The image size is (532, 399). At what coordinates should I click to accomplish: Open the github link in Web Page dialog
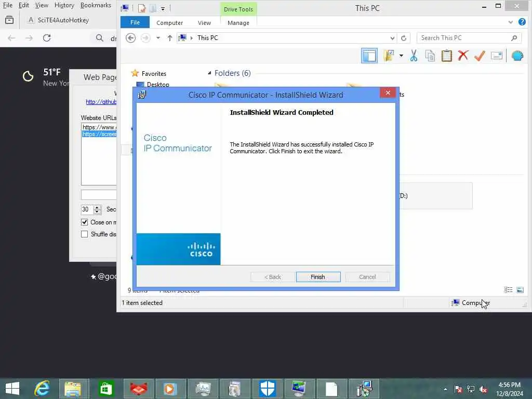tap(101, 102)
